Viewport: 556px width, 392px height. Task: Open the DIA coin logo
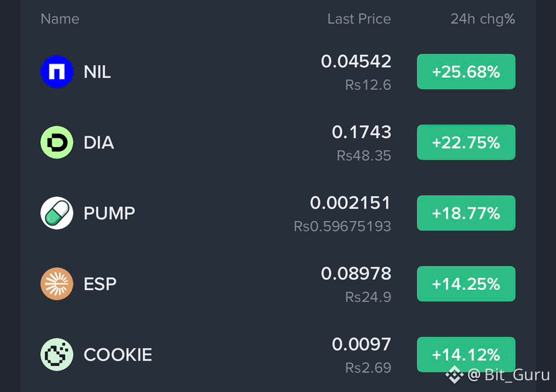[56, 142]
